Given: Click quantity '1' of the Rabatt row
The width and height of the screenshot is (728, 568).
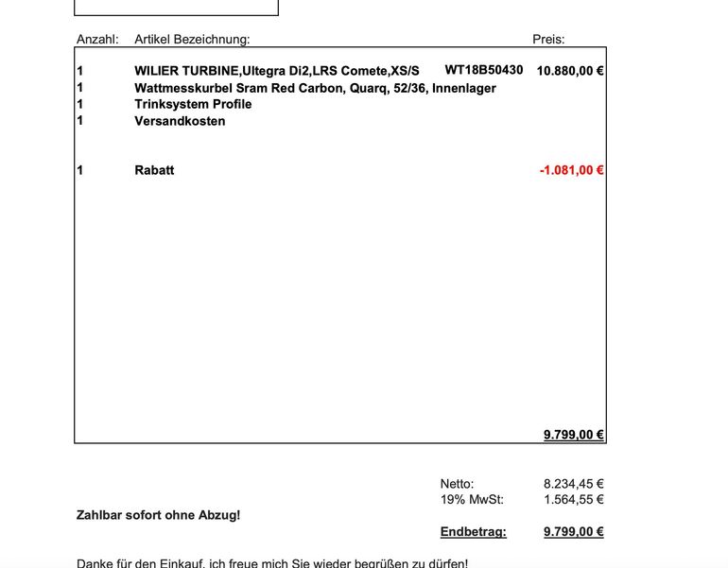Looking at the screenshot, I should 79,170.
